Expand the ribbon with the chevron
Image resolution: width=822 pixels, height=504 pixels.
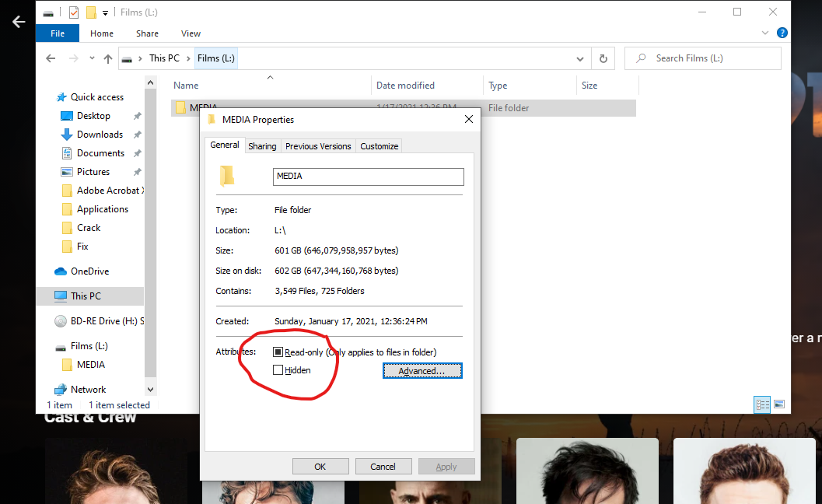click(x=765, y=33)
